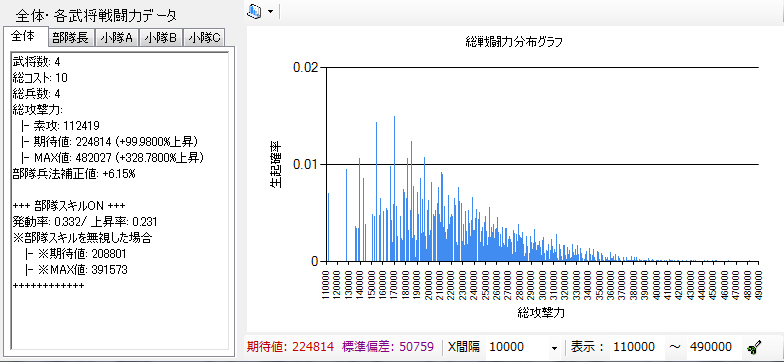
Task: Click the 総戦闘力分布グラフ chart title
Action: [x=514, y=42]
